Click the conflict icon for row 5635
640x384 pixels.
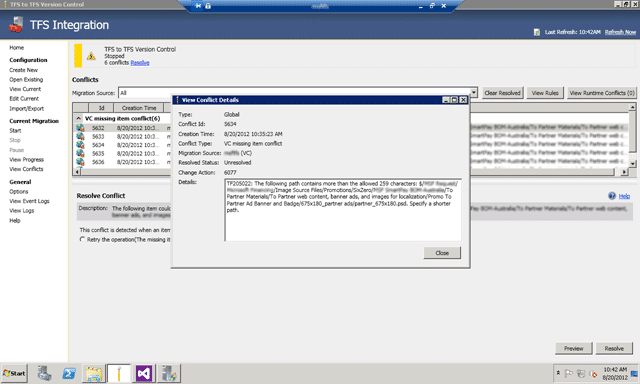80,153
